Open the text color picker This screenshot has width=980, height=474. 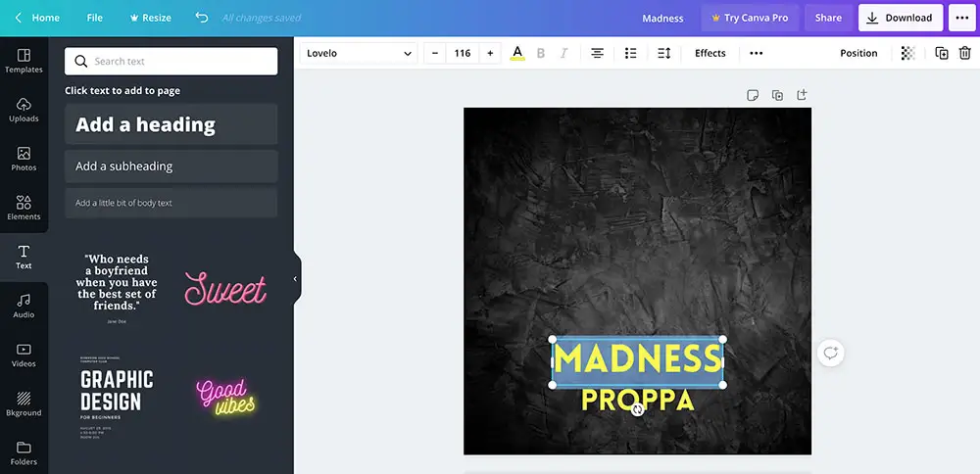(517, 53)
